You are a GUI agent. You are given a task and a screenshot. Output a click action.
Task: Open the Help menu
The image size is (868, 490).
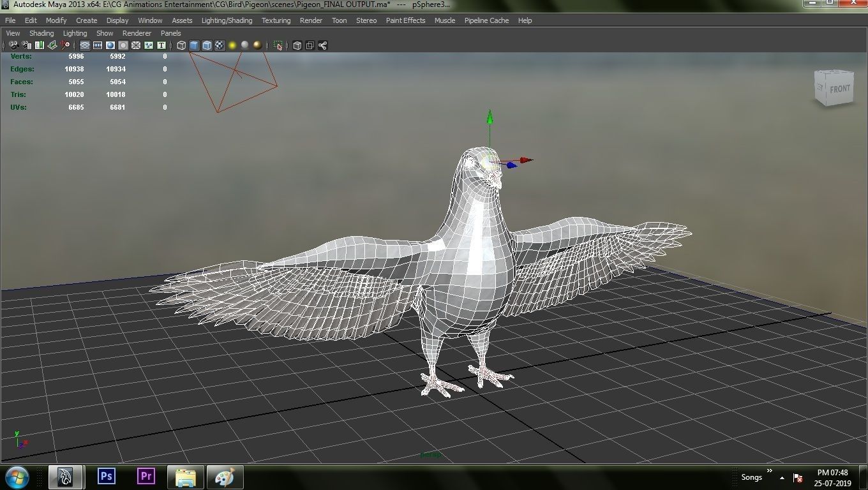coord(525,20)
